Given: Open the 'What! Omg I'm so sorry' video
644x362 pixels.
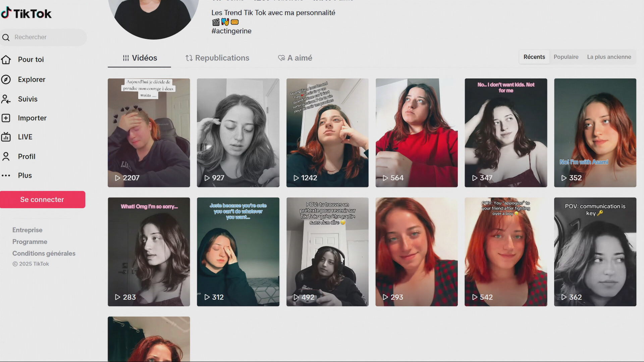Looking at the screenshot, I should tap(149, 252).
